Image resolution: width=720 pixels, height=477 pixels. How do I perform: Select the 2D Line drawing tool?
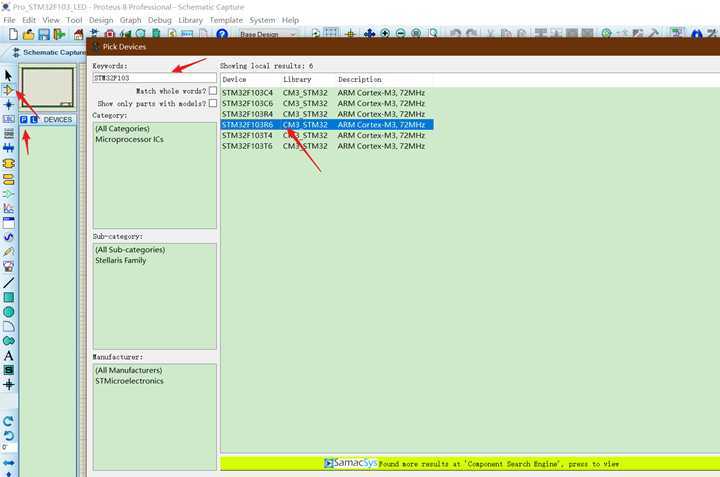(8, 282)
